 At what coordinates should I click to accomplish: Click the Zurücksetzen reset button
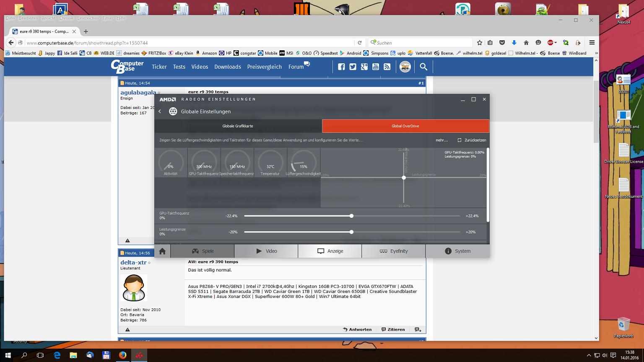click(472, 140)
